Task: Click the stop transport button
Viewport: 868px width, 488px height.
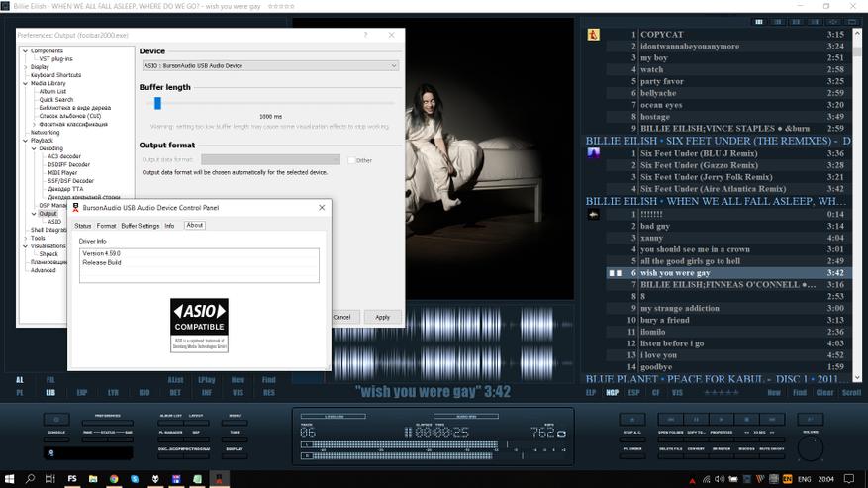Action: pos(747,420)
